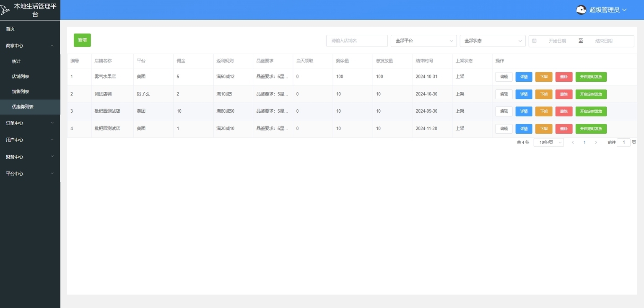
Task: Click the 本地生活管理平台 title text
Action: (35, 10)
